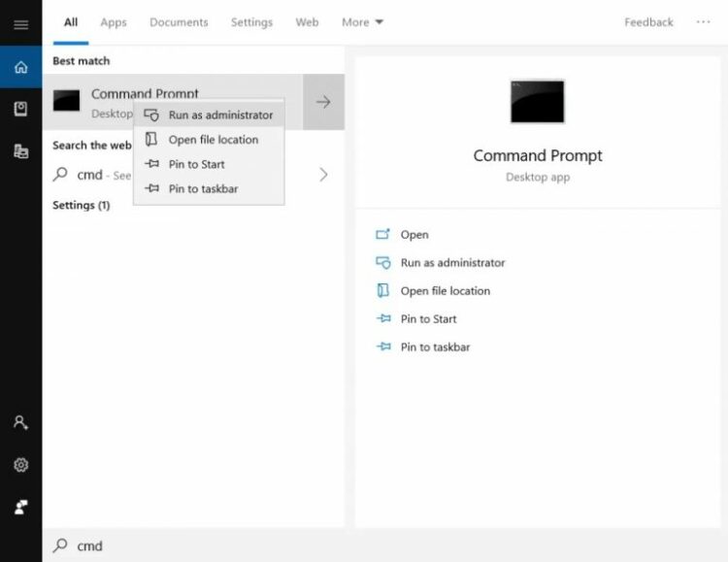The width and height of the screenshot is (728, 562).
Task: Choose Open file location in the context menu
Action: point(209,140)
